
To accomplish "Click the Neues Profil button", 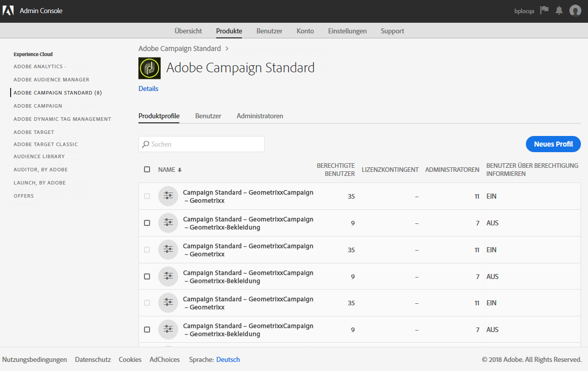I will pyautogui.click(x=553, y=144).
